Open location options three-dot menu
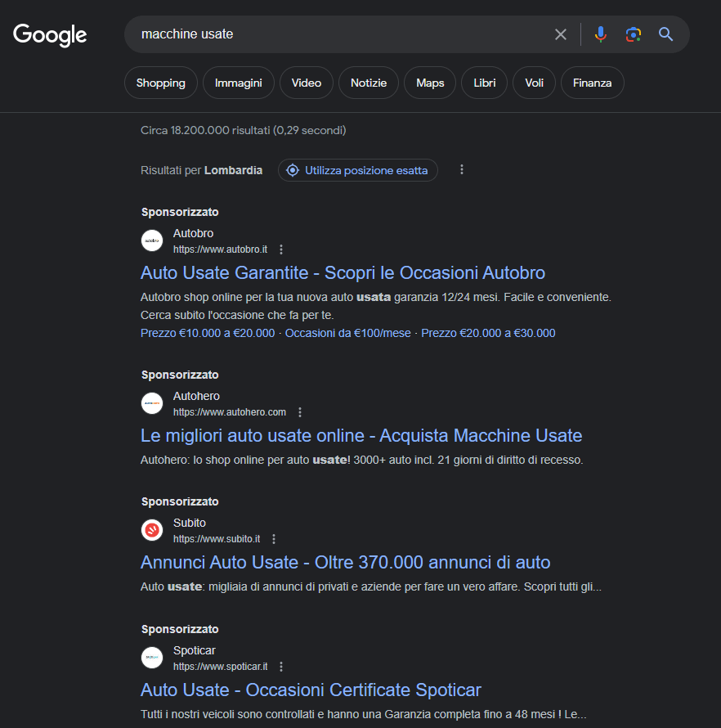This screenshot has width=721, height=728. point(462,170)
